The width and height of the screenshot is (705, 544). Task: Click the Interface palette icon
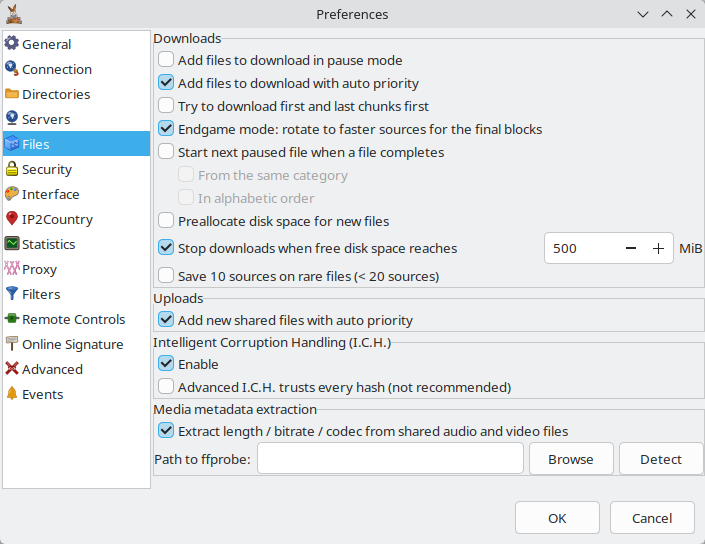click(x=12, y=193)
